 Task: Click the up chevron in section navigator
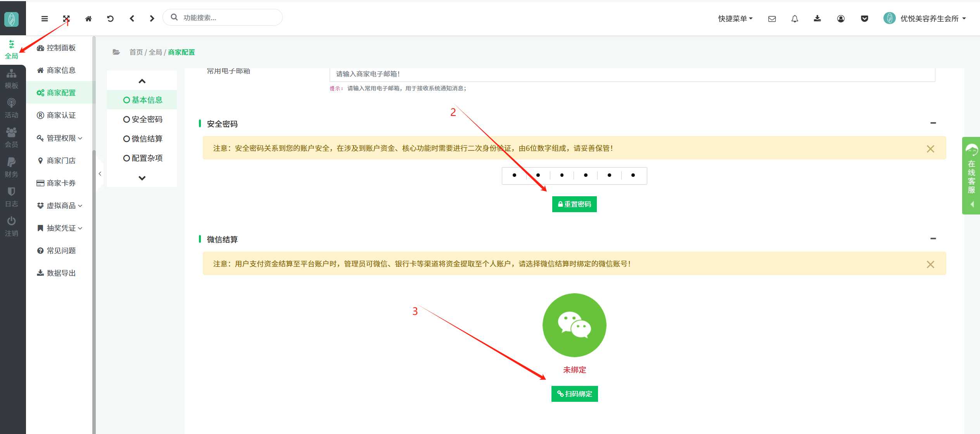142,81
